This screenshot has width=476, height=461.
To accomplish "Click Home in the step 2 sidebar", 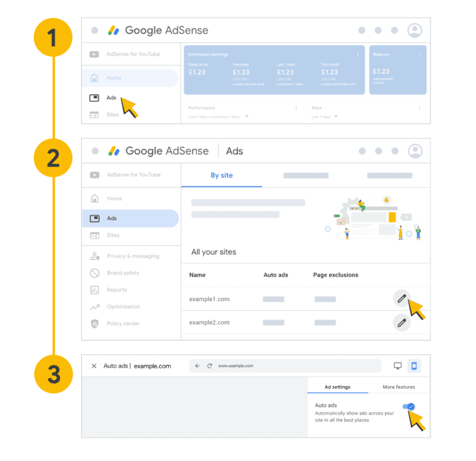I will pyautogui.click(x=114, y=198).
